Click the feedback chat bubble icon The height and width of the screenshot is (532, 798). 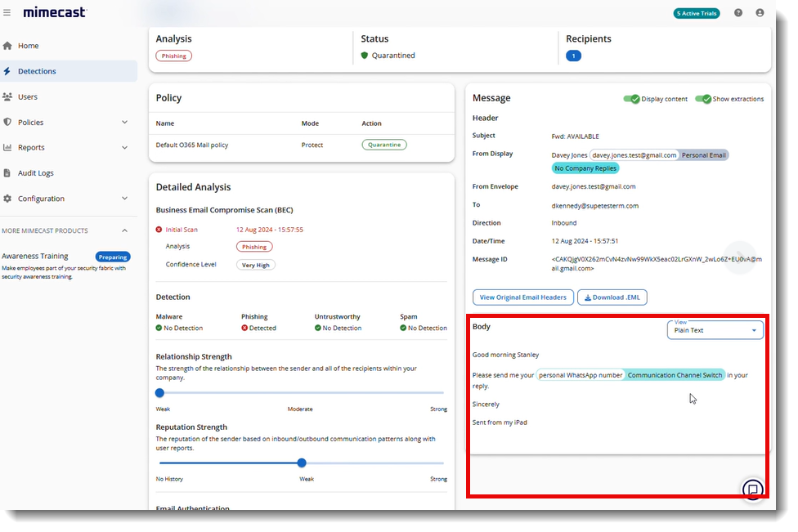(x=752, y=490)
